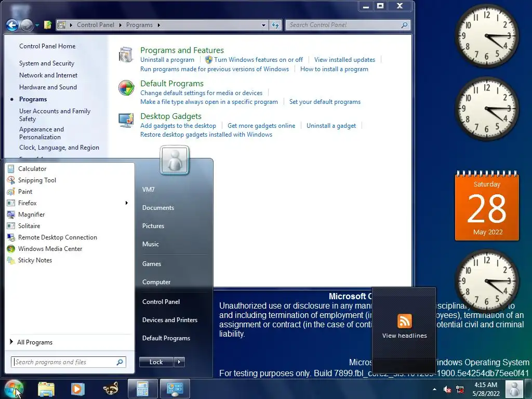Click the search magnifier in Start menu

click(120, 362)
